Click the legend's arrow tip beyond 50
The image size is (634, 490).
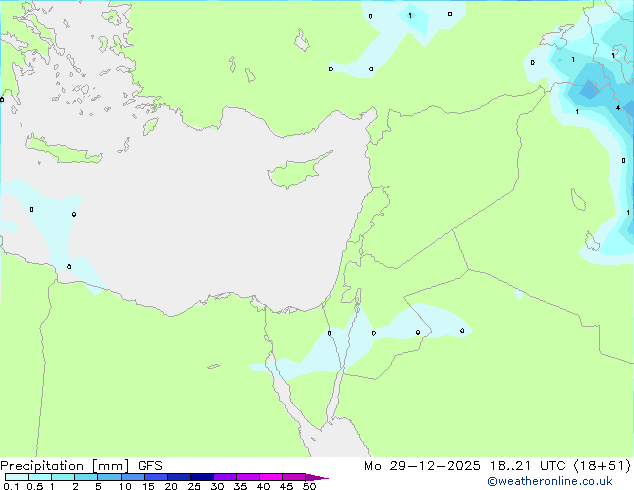coord(317,477)
